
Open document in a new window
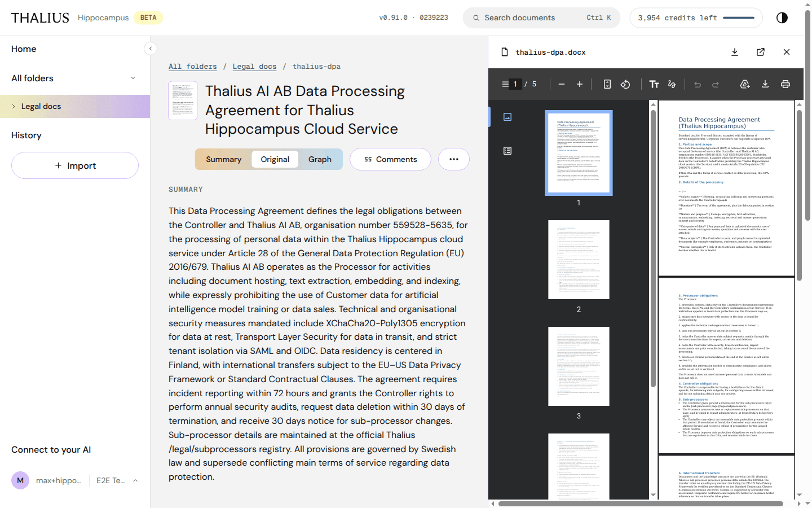(761, 52)
